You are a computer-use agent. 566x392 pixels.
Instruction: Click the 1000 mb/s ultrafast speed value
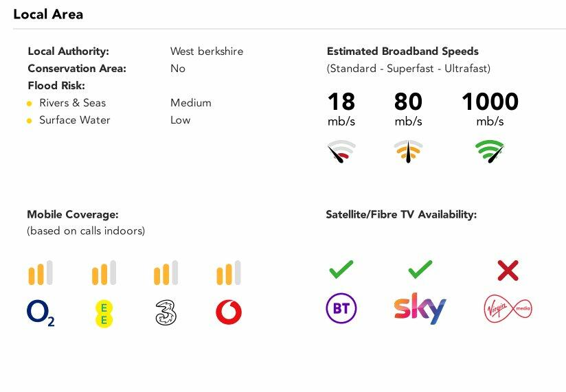[490, 102]
